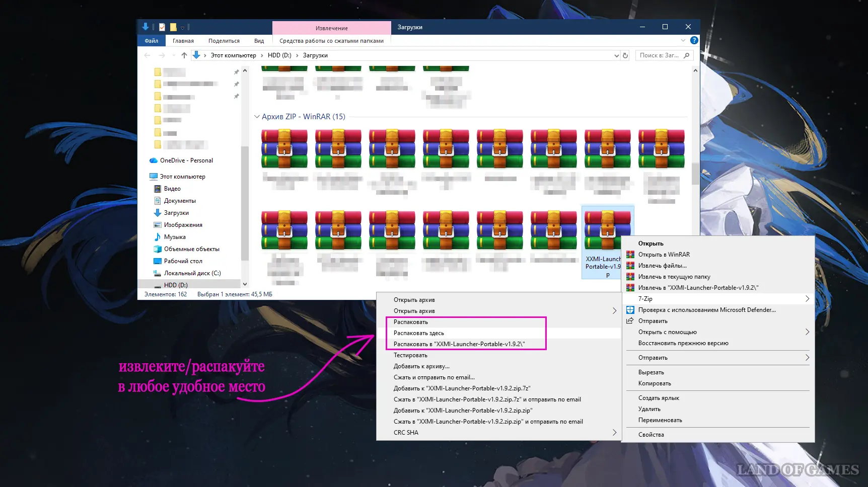868x487 pixels.
Task: Open address bar history dropdown
Action: coord(616,56)
